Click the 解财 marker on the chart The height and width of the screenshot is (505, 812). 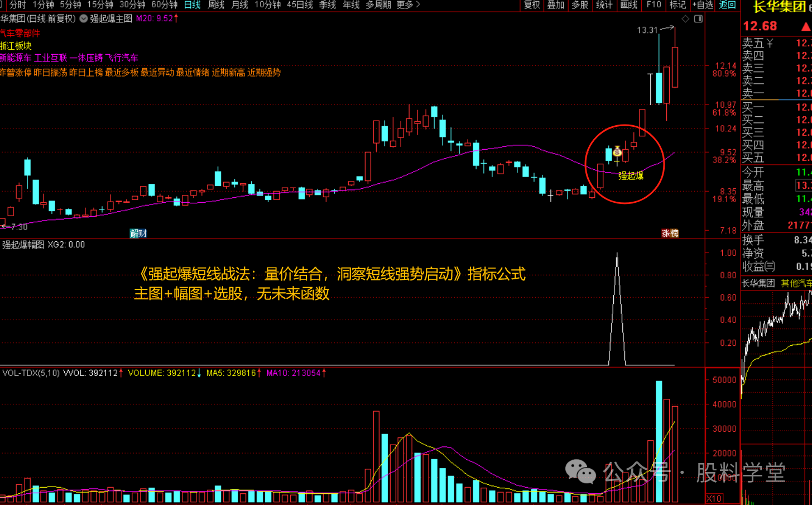click(x=138, y=234)
